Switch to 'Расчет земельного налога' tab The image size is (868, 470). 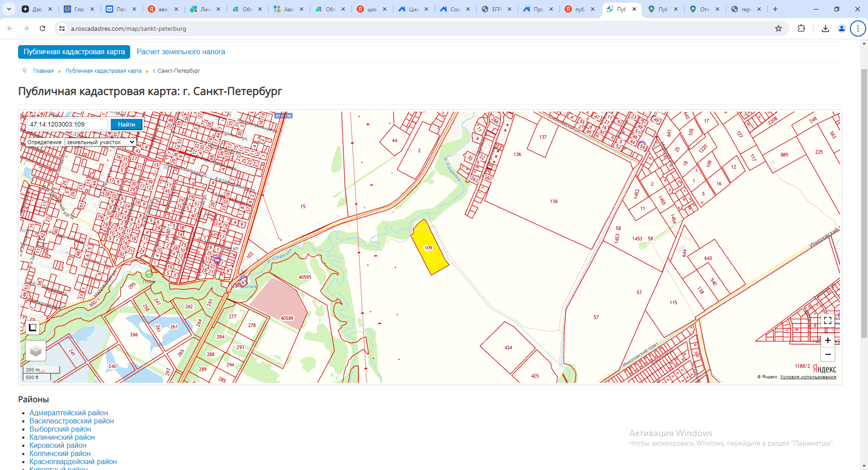[x=180, y=52]
